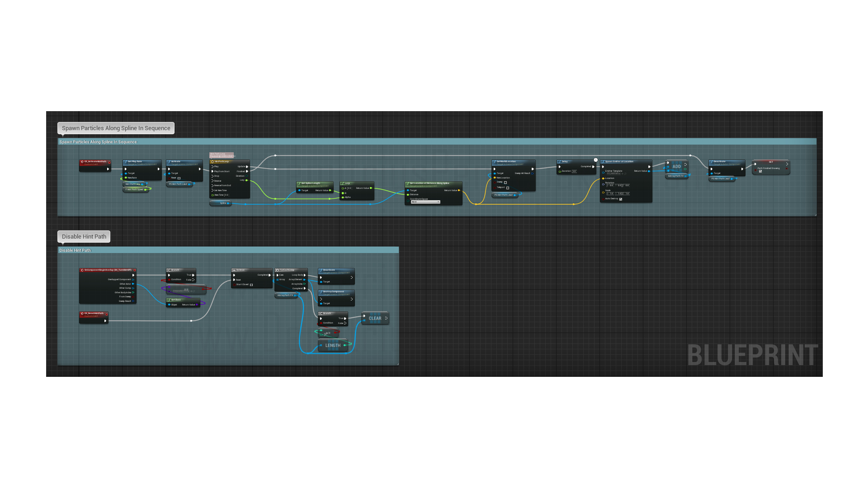Select the OnComponentBeginOverlap event node title

tap(108, 270)
